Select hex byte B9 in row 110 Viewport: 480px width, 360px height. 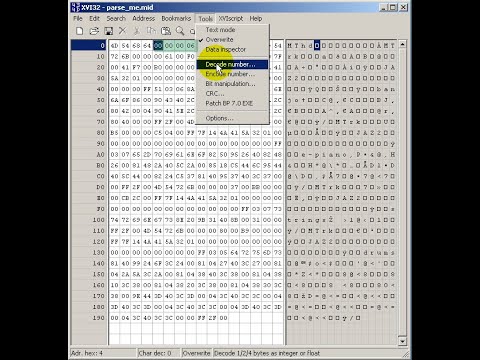point(245,231)
